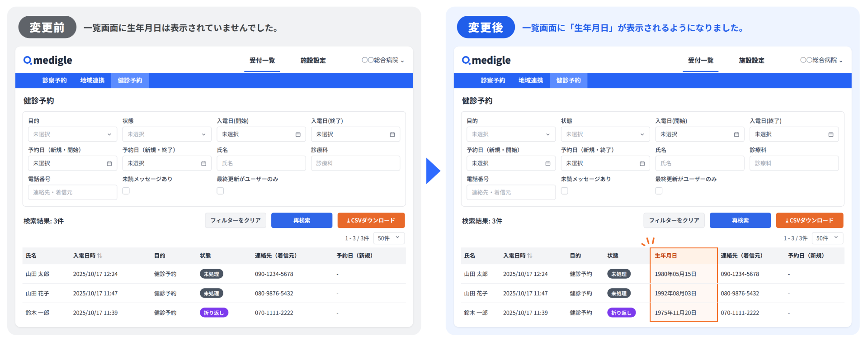868x342 pixels.
Task: Open 施設設定 tab in after panel
Action: pos(751,60)
